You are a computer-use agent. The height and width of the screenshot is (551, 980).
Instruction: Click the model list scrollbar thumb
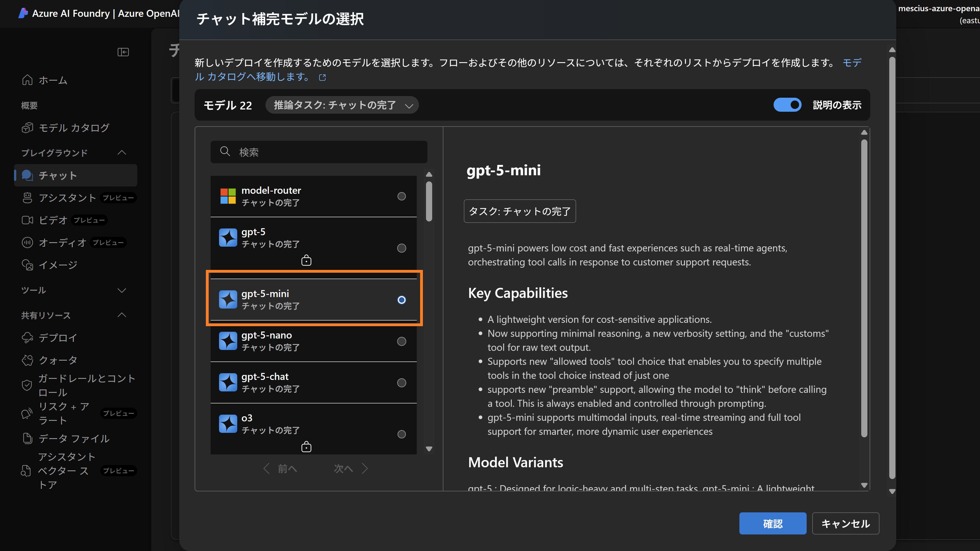429,201
